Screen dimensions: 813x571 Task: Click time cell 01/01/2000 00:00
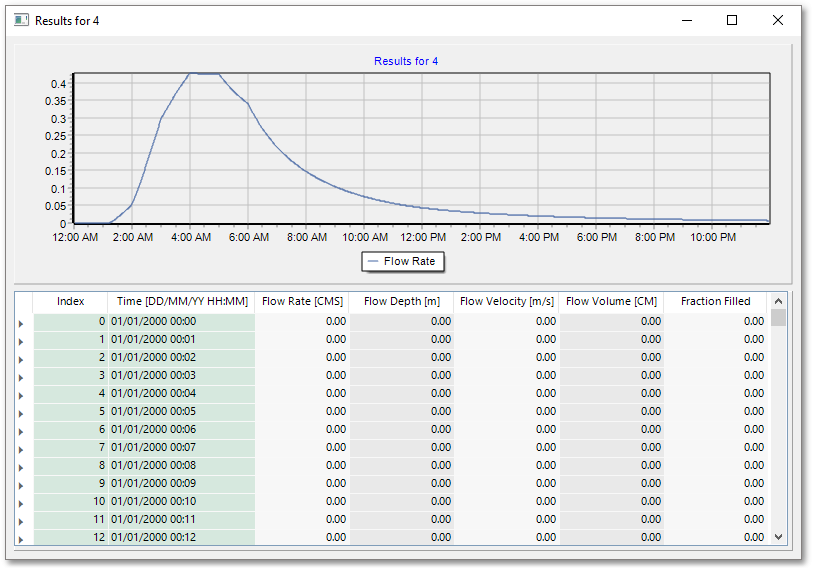coord(181,322)
